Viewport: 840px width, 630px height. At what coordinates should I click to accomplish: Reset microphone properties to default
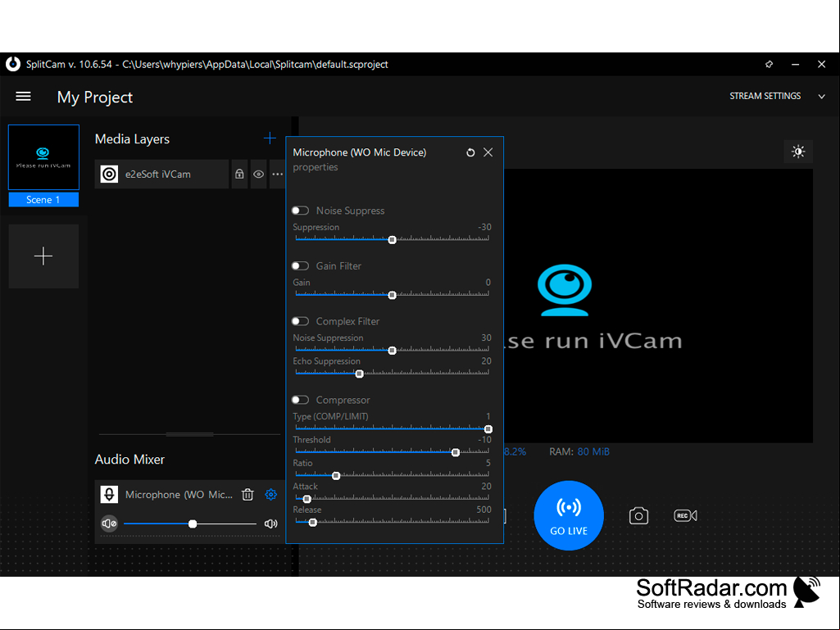(470, 152)
